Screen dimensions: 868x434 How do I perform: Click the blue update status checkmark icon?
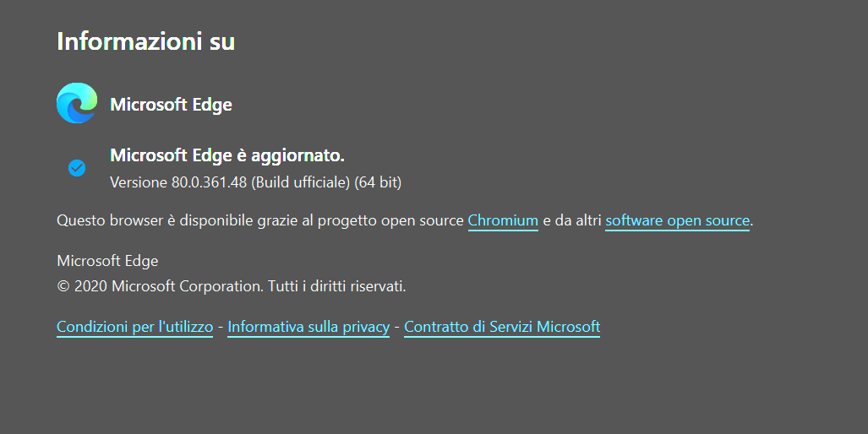click(77, 168)
